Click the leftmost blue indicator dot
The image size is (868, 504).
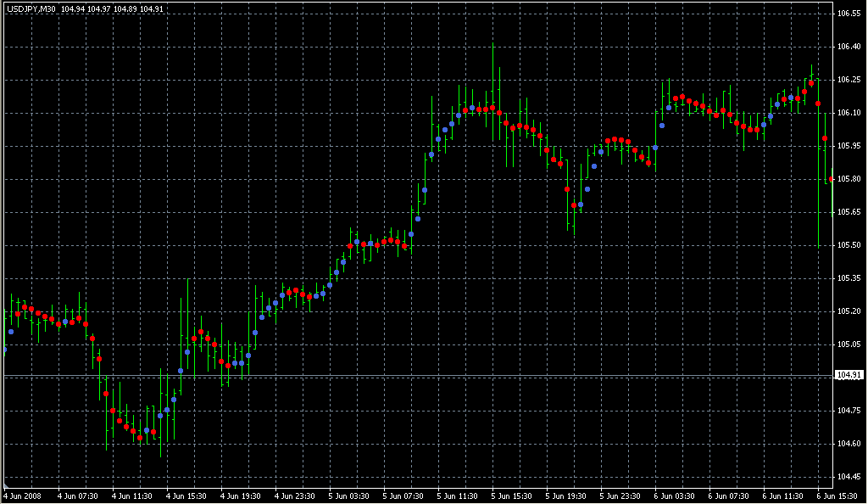click(x=3, y=350)
